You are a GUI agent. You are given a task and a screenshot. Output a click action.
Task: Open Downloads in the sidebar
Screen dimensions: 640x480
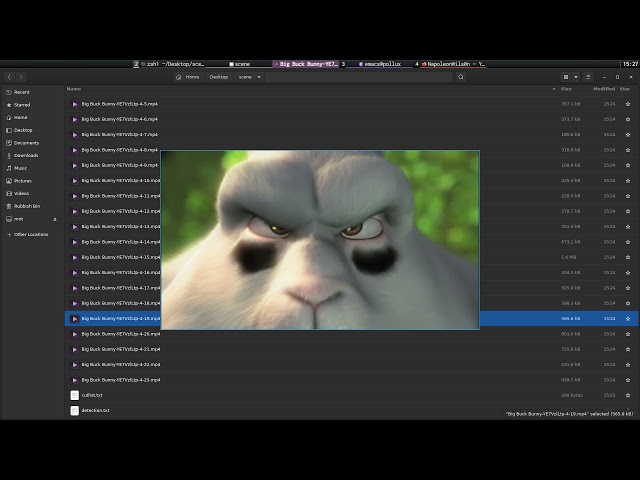tap(26, 156)
